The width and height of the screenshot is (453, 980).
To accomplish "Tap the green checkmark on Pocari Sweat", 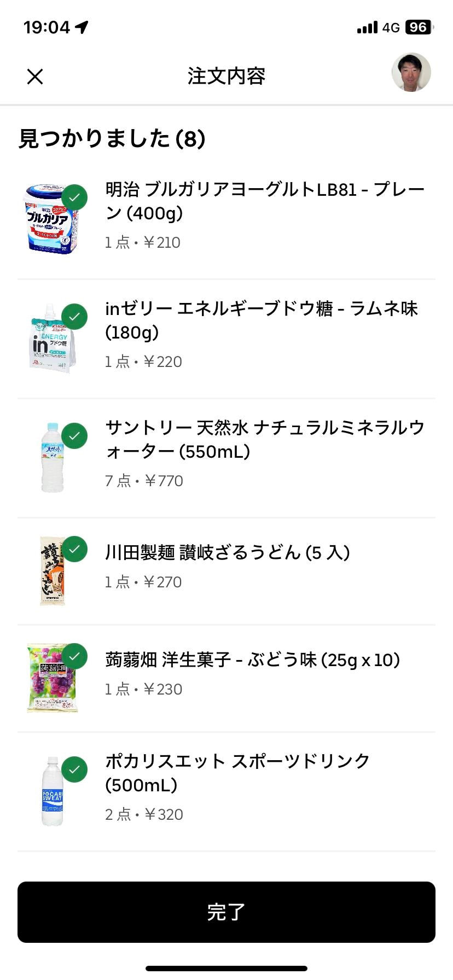I will coord(75,769).
